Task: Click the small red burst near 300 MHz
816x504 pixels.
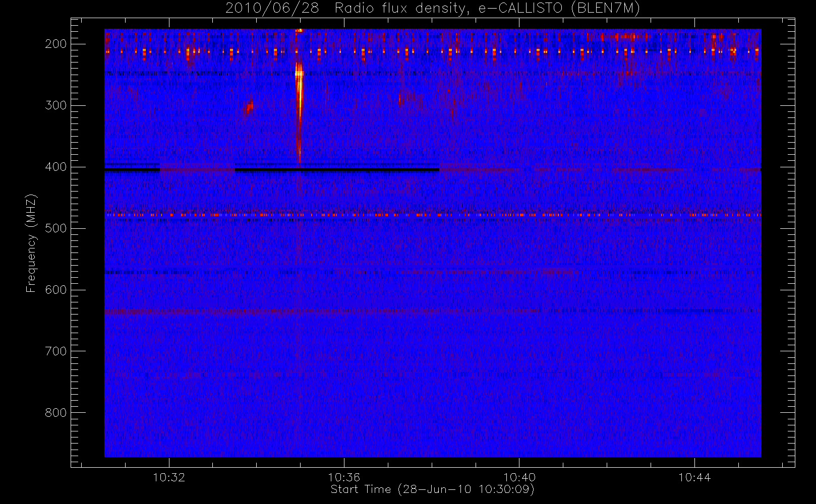Action: tap(248, 108)
